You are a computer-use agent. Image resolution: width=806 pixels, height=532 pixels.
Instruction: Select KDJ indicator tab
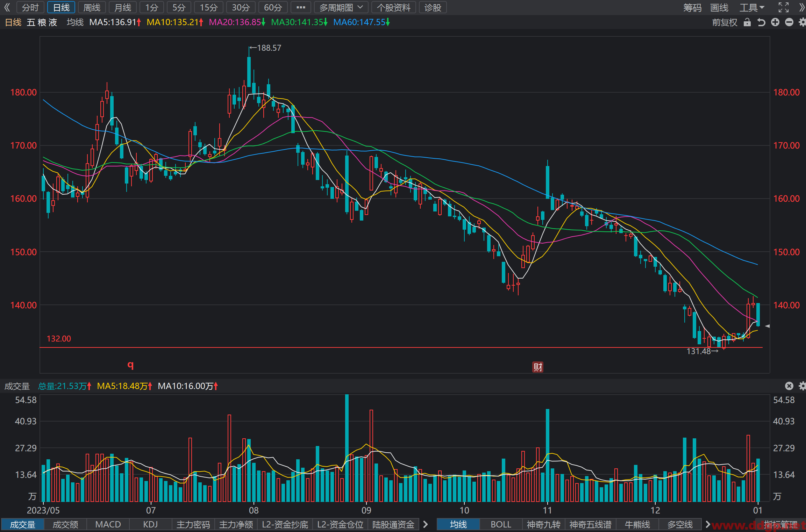coord(150,524)
